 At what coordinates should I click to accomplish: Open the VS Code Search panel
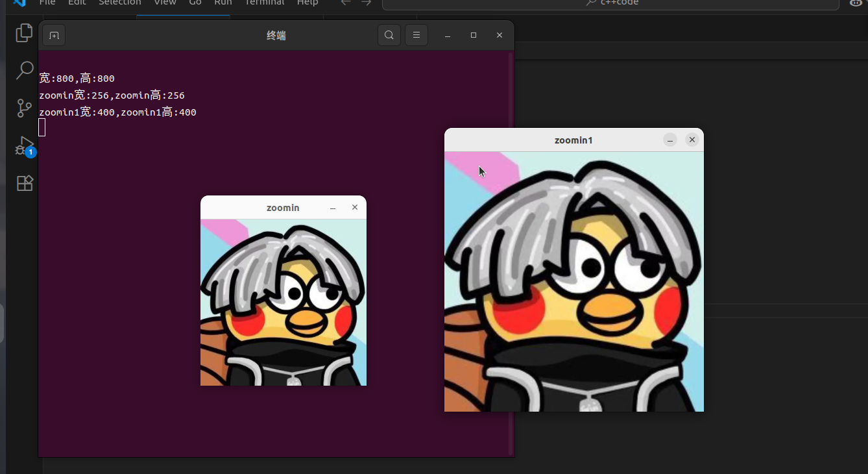pos(24,70)
